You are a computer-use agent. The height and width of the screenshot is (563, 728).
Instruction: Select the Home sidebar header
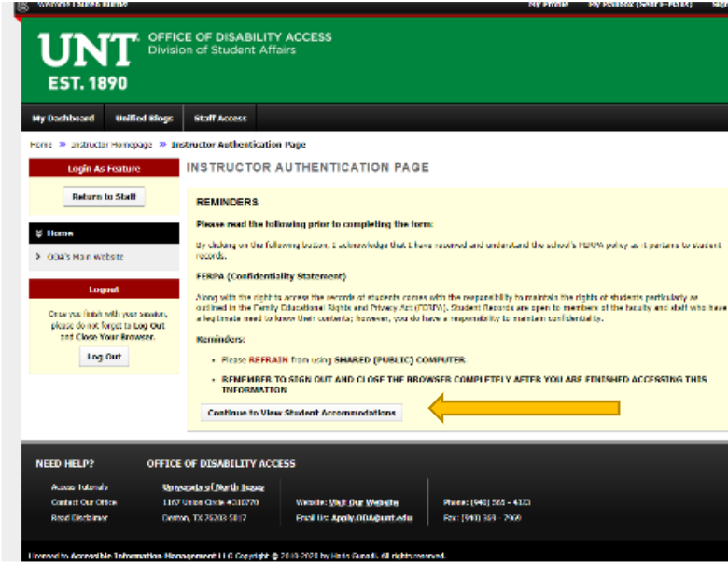coord(104,233)
